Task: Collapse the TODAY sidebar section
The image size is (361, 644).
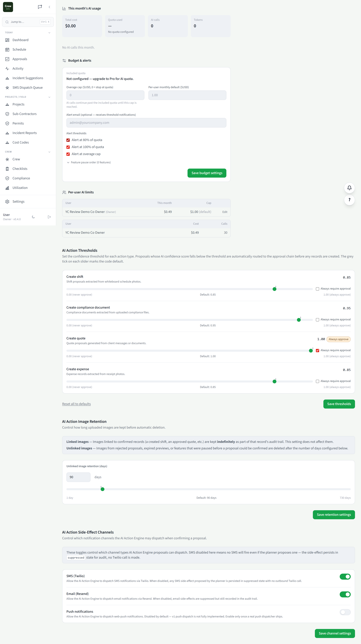Action: [49, 33]
